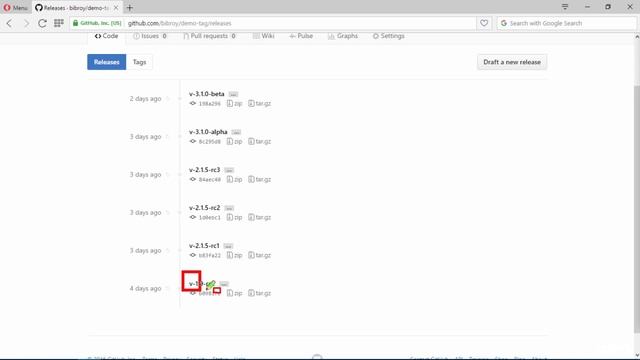Click Draft a new release
640x360 pixels.
(512, 62)
